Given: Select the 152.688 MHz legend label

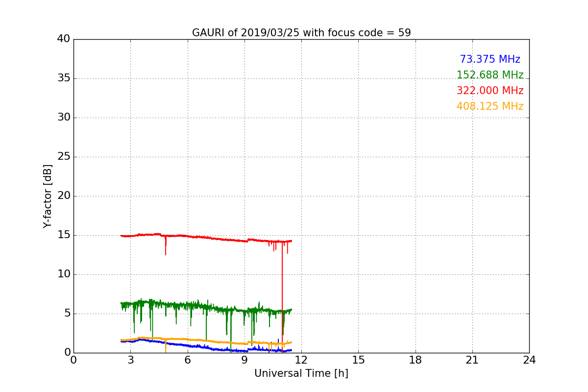Looking at the screenshot, I should coord(490,75).
